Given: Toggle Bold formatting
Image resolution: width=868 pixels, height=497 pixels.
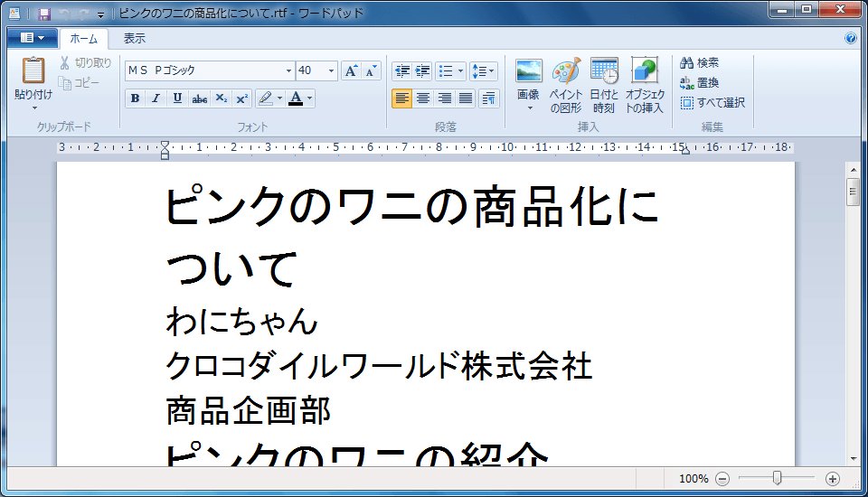Looking at the screenshot, I should pyautogui.click(x=135, y=98).
